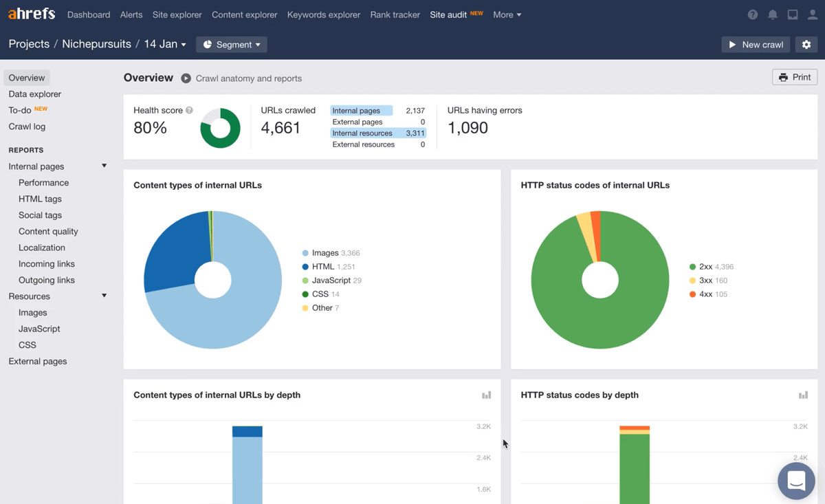The height and width of the screenshot is (504, 825).
Task: Open Crawl log
Action: tap(27, 127)
